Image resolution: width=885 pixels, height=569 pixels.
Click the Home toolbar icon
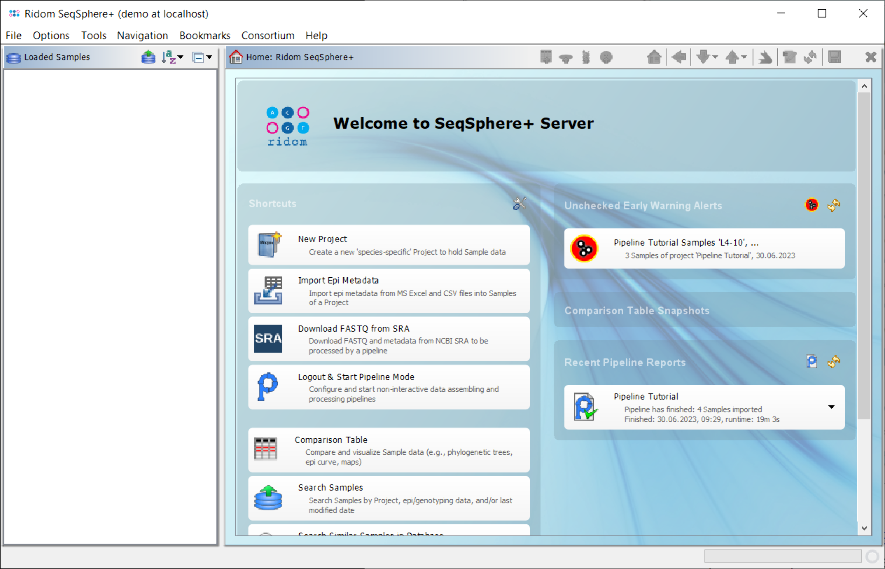tap(654, 57)
